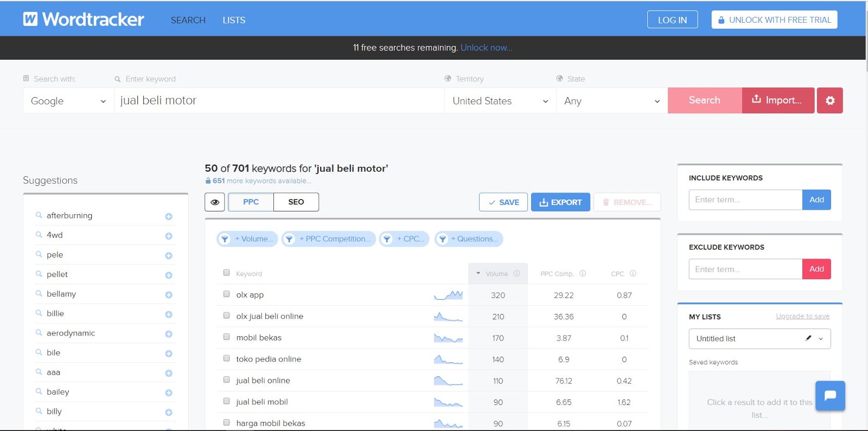This screenshot has width=868, height=431.
Task: Add bellamy suggestion with plus icon
Action: click(x=169, y=295)
